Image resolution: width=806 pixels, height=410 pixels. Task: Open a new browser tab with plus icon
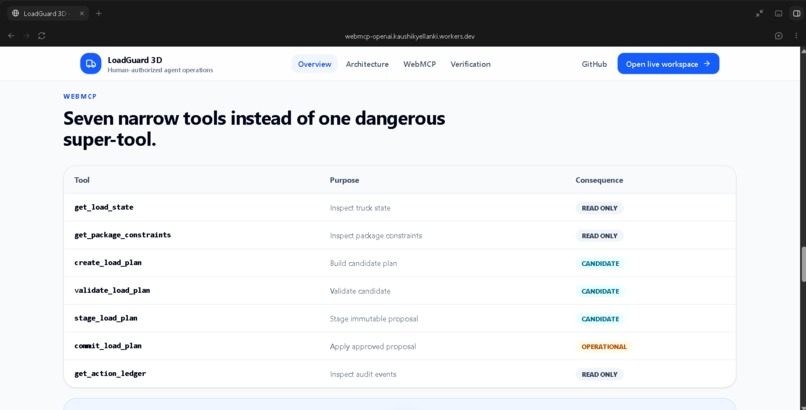(x=99, y=13)
